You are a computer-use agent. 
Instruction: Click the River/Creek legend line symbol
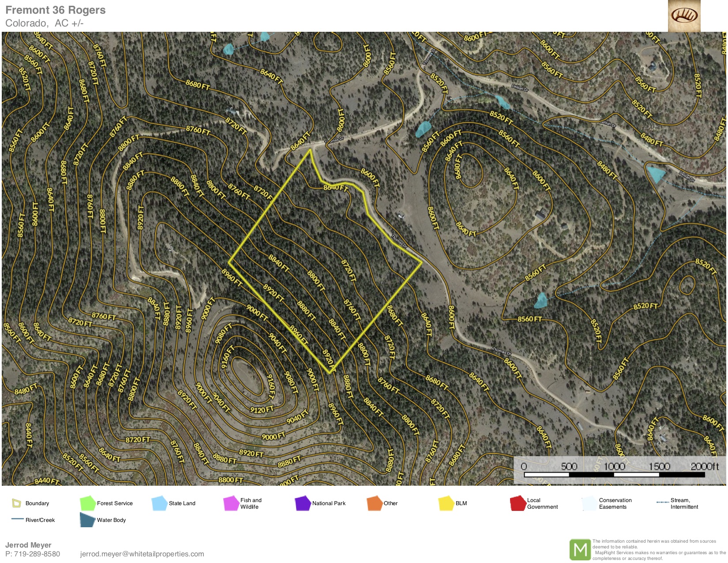(18, 519)
